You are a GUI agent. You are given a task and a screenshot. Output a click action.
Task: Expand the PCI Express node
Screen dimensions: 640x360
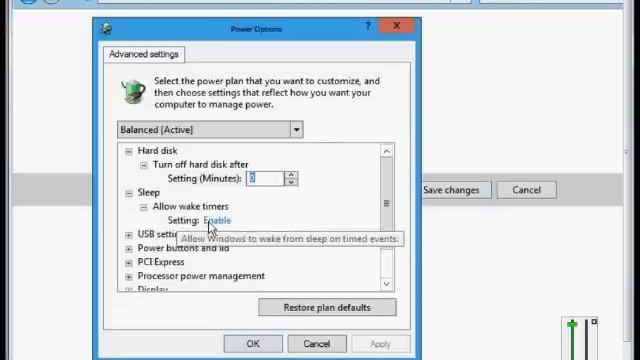click(x=129, y=263)
